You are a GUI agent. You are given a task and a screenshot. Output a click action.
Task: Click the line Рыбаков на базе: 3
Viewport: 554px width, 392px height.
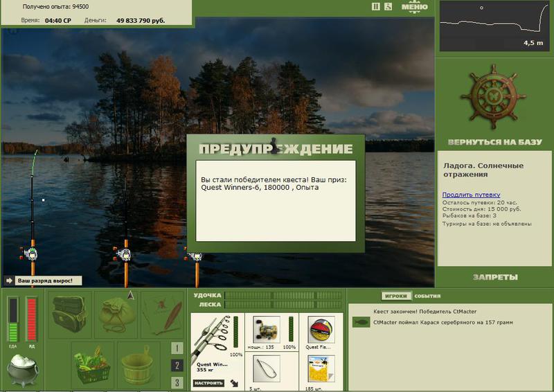tap(470, 215)
